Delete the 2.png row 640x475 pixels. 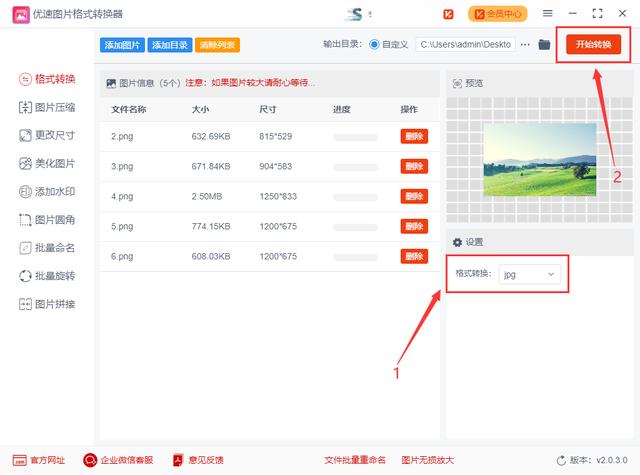point(414,136)
